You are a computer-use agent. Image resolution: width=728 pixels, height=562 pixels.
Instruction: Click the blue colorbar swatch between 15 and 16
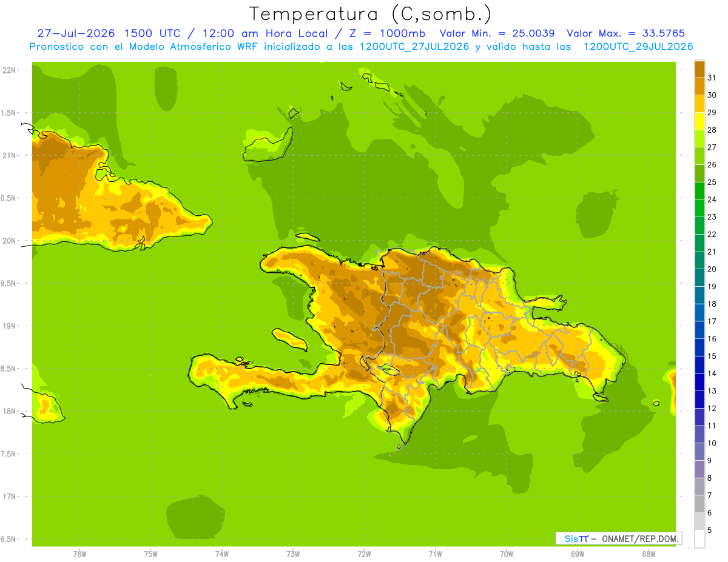point(699,347)
